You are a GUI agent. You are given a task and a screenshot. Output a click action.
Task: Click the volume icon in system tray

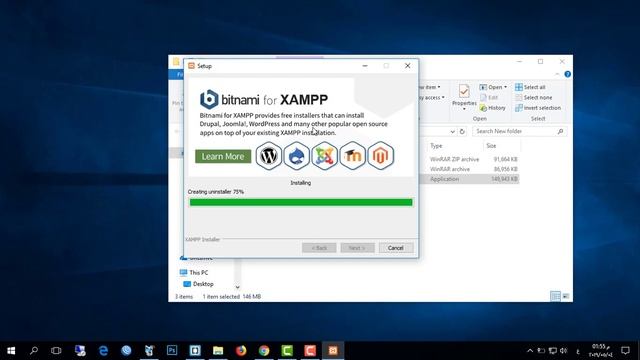(x=564, y=351)
